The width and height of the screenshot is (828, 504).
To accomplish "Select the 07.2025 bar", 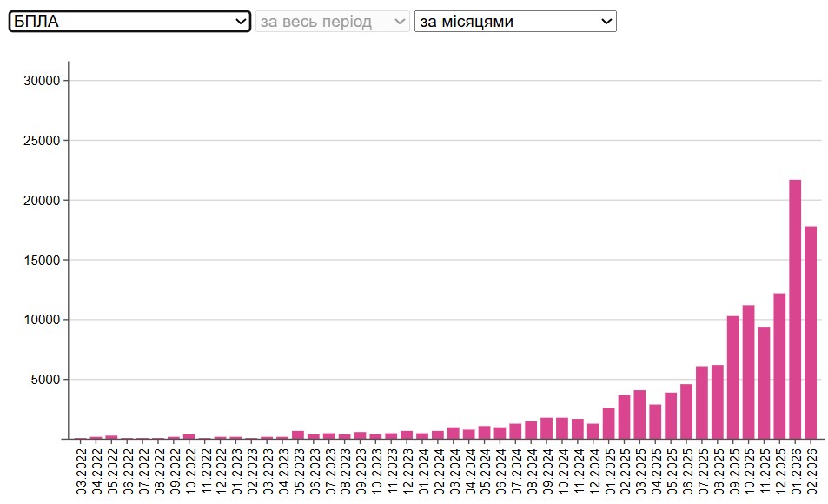I will pos(702,402).
